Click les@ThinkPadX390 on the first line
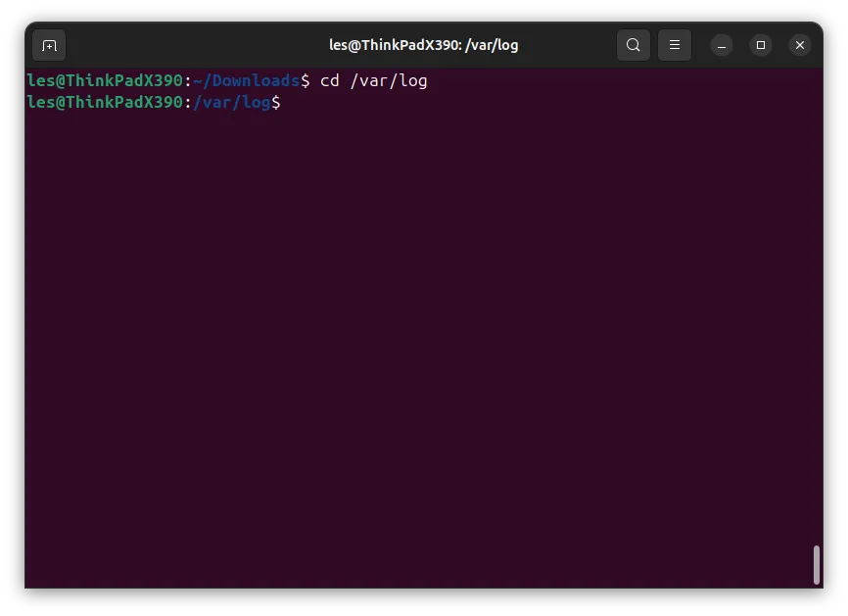 (x=105, y=80)
